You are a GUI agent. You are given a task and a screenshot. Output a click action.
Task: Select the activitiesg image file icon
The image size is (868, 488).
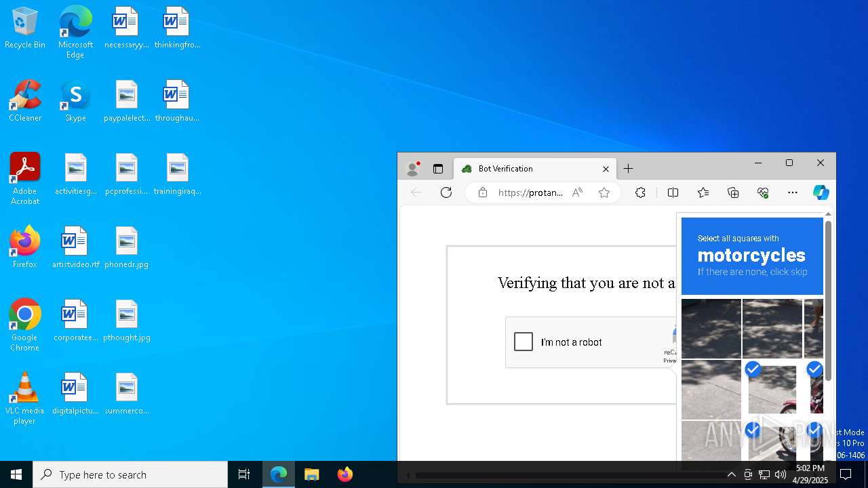75,175
